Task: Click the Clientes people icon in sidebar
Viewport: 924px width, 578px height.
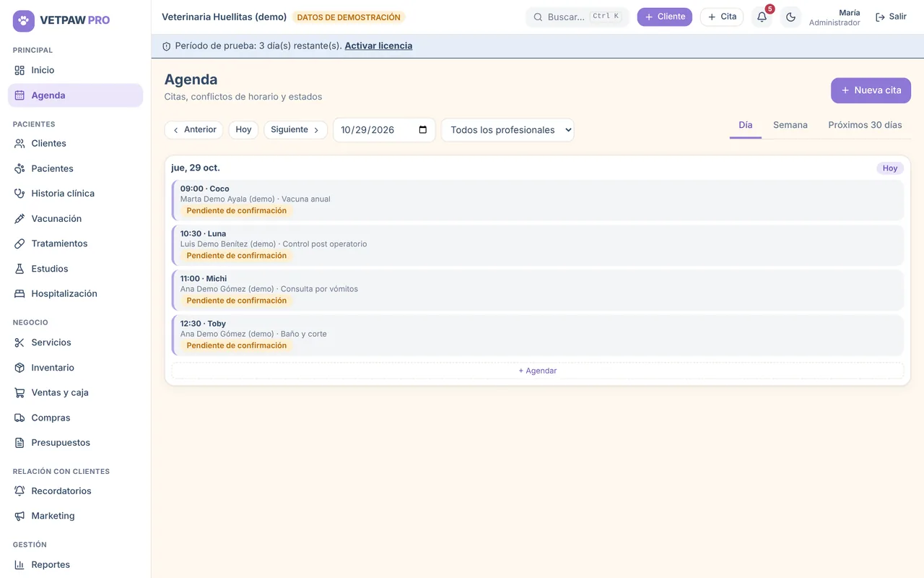Action: (19, 144)
